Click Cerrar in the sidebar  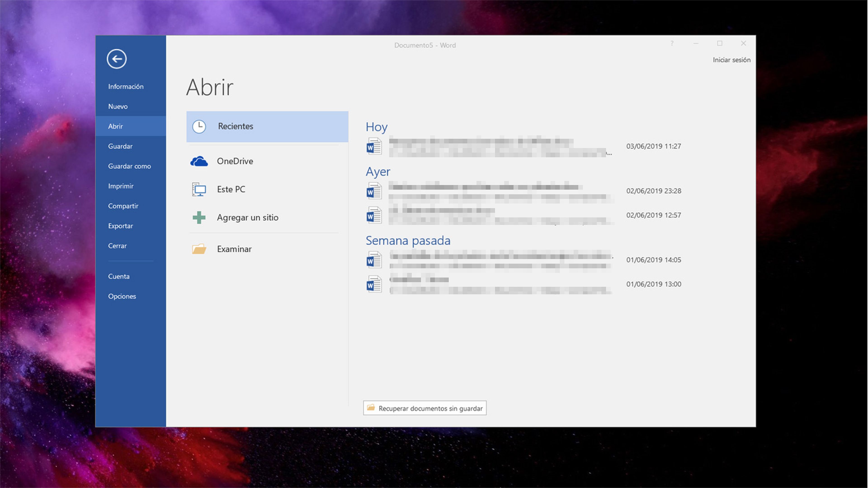click(131, 246)
